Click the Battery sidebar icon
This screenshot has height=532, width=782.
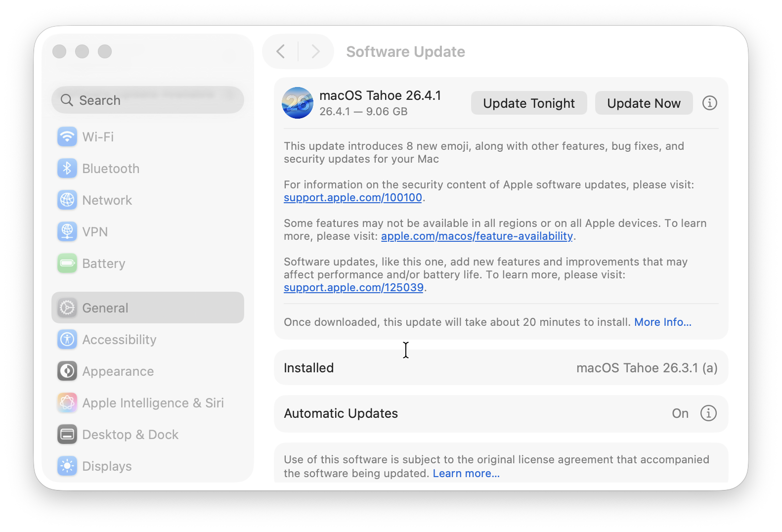(x=67, y=264)
